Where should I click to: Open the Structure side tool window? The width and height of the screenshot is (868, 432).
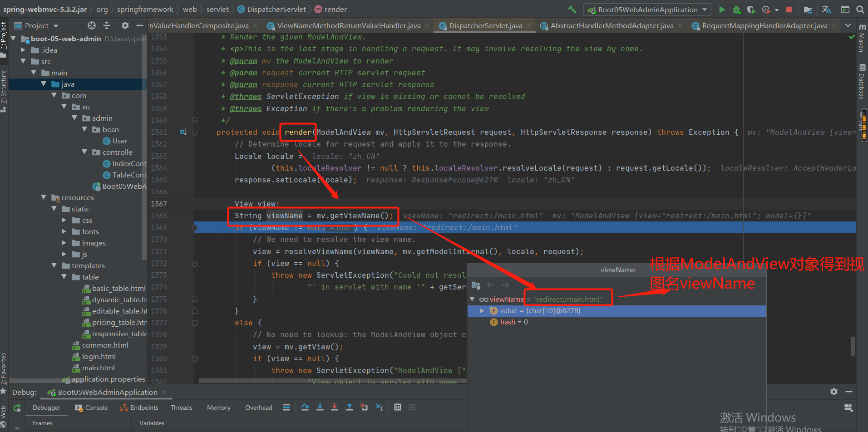pos(4,91)
